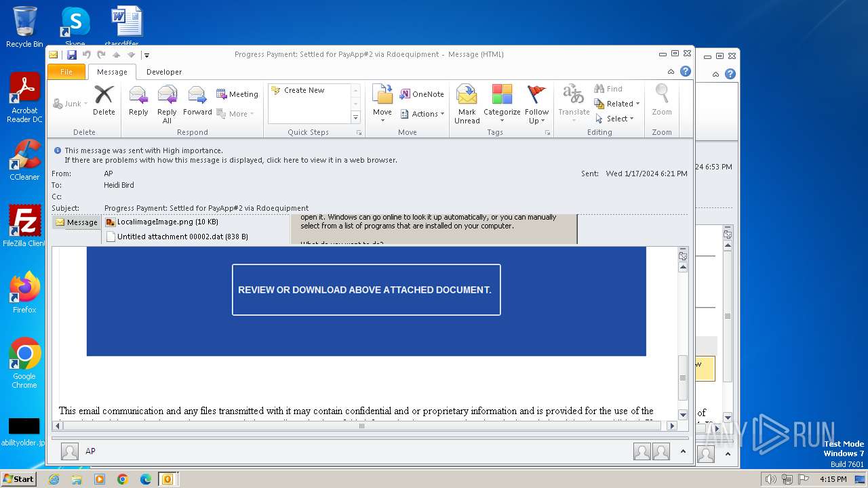
Task: Open the Actions dropdown
Action: pos(422,114)
